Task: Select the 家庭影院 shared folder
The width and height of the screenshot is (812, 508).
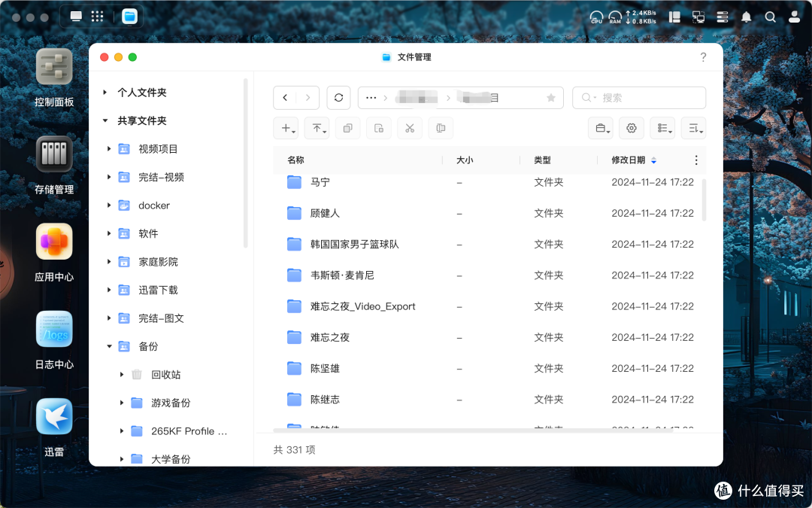Action: [158, 262]
